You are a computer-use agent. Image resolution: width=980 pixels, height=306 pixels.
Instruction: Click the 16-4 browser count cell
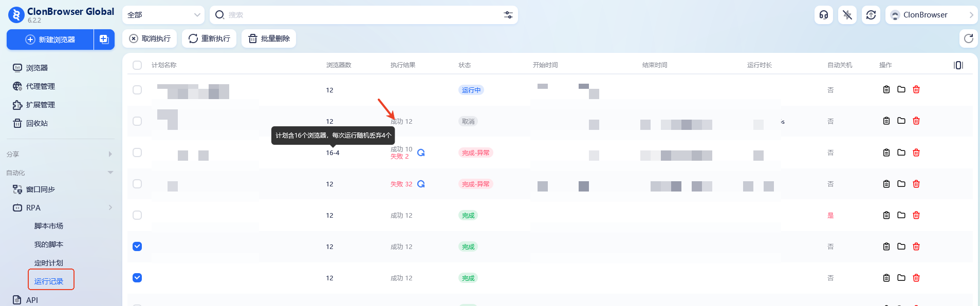click(x=332, y=152)
